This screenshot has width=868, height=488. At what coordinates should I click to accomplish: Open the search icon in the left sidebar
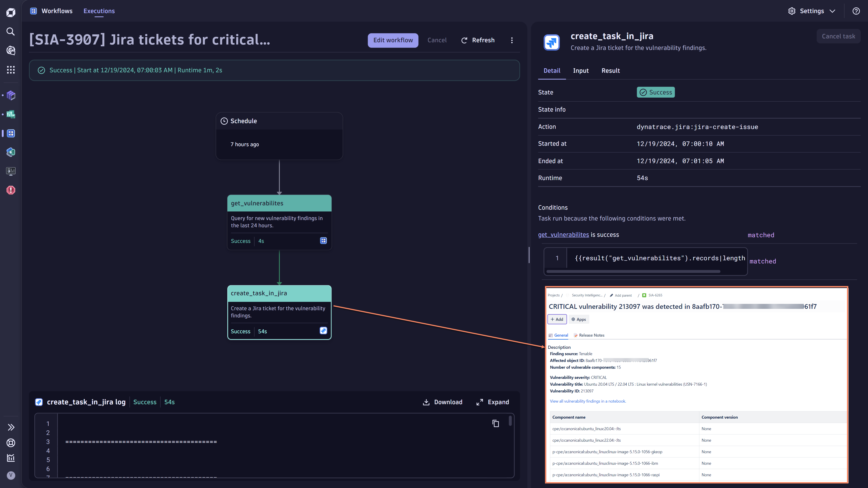(10, 31)
